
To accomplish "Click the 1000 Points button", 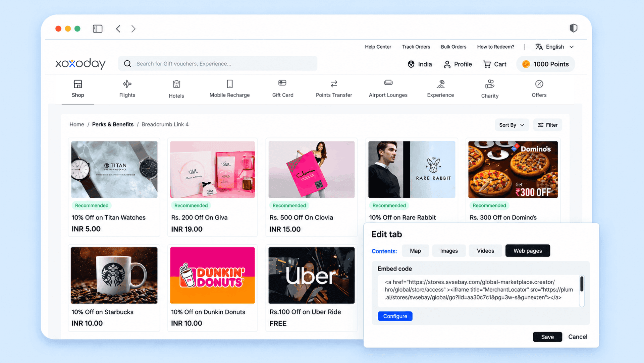I will tap(546, 64).
